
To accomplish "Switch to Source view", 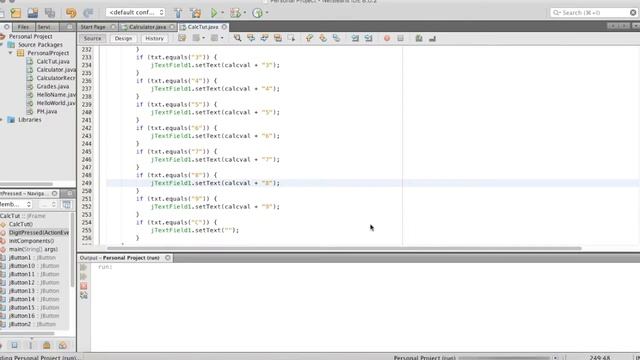I will pyautogui.click(x=93, y=38).
